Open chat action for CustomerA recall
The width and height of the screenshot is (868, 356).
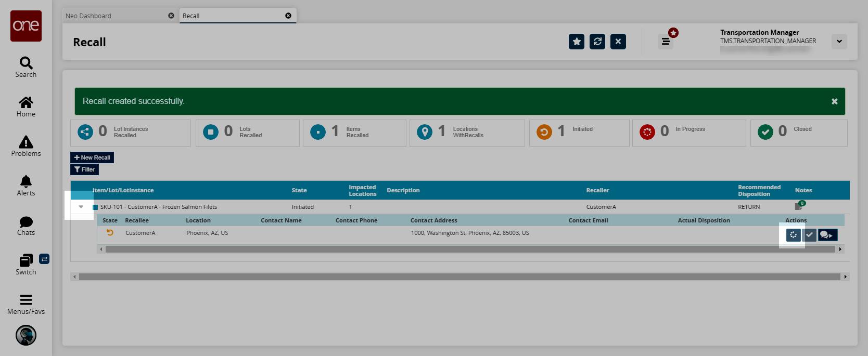coord(827,235)
